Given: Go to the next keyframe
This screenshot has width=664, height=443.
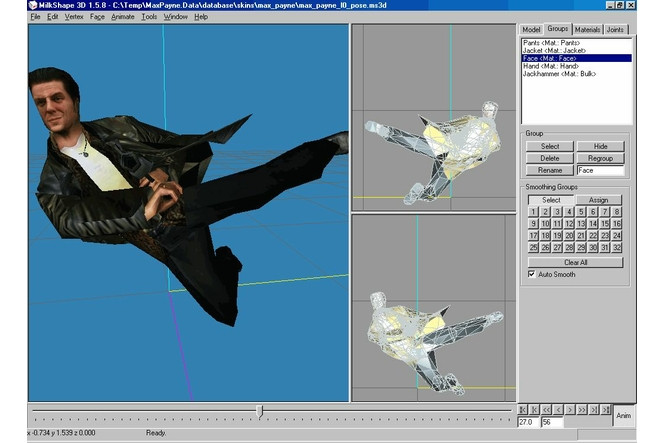Looking at the screenshot, I should click(594, 410).
